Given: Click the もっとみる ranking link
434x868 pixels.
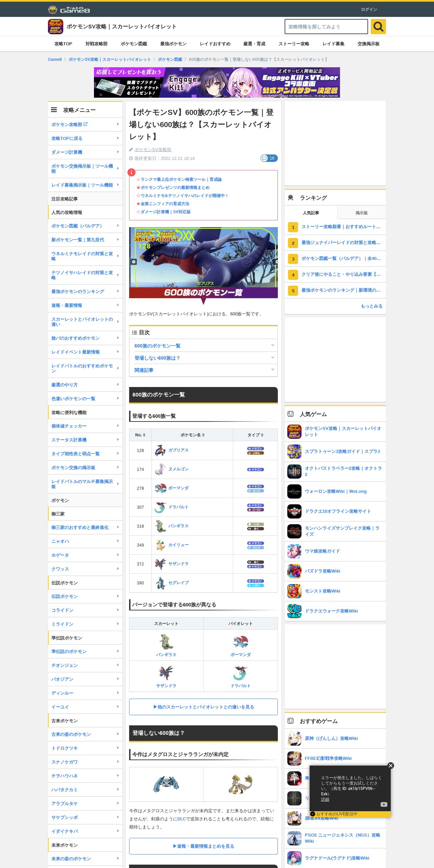Looking at the screenshot, I should pyautogui.click(x=371, y=306).
